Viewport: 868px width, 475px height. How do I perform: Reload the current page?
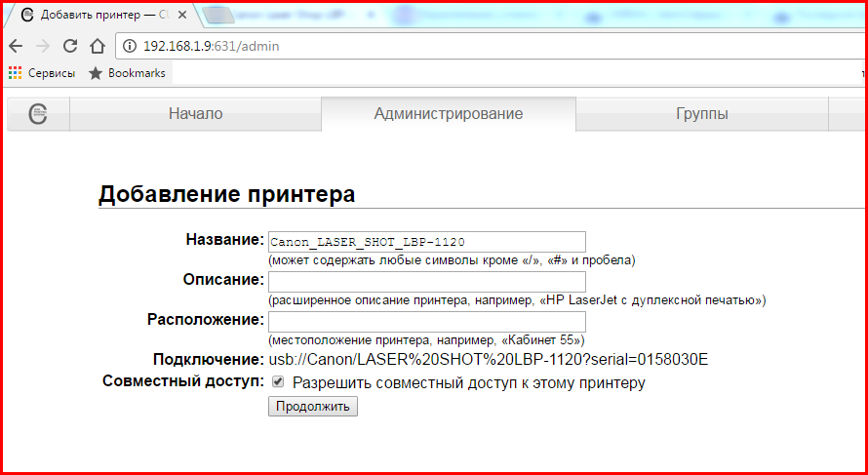pyautogui.click(x=70, y=46)
